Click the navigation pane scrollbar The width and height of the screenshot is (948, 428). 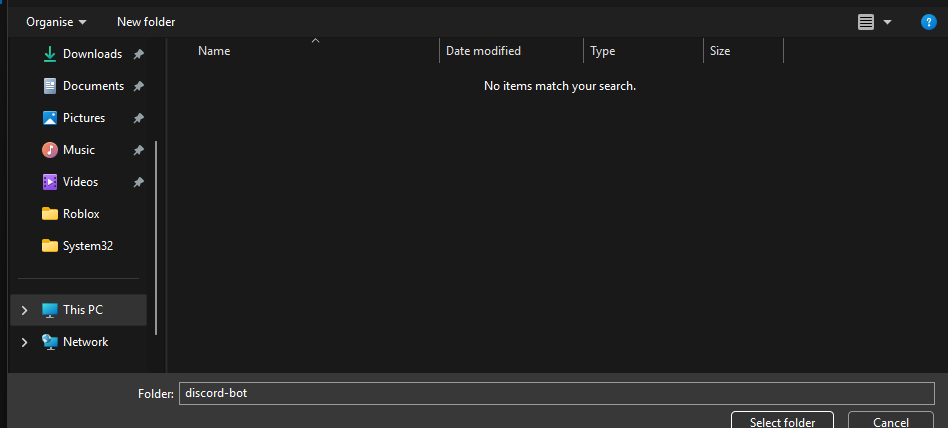157,238
